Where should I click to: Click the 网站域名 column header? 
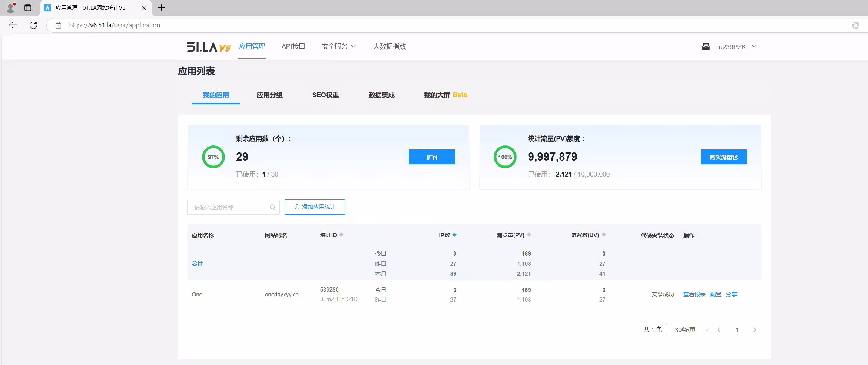click(x=276, y=236)
